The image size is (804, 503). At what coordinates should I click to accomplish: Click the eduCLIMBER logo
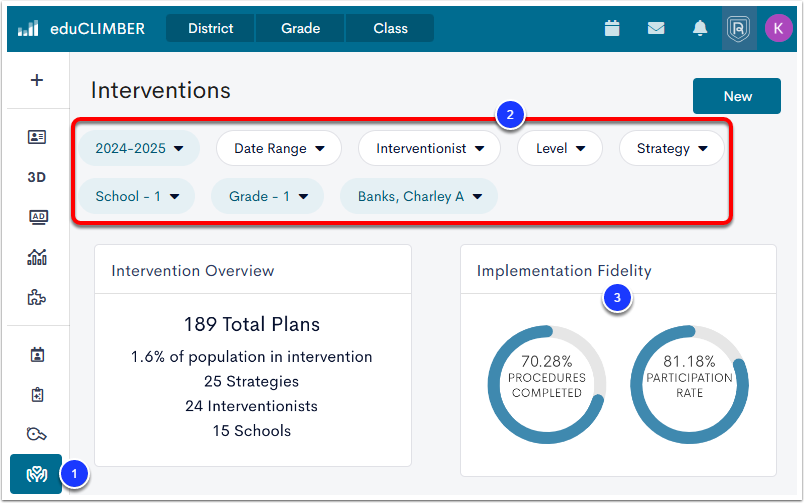pyautogui.click(x=81, y=28)
